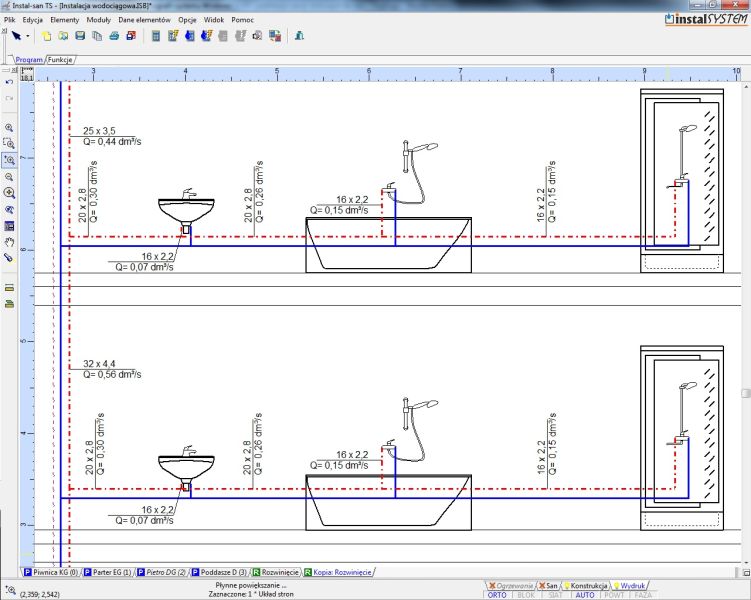This screenshot has height=600, width=751.
Task: Expand the pointer tool dropdown arrow
Action: coord(27,36)
